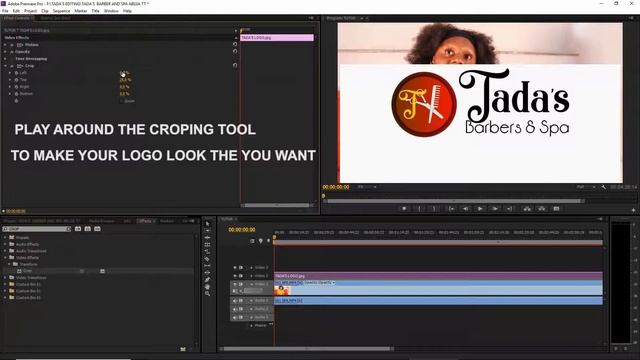Open monitor settings wrench icon
Screen dimensions: 640x360
604,187
